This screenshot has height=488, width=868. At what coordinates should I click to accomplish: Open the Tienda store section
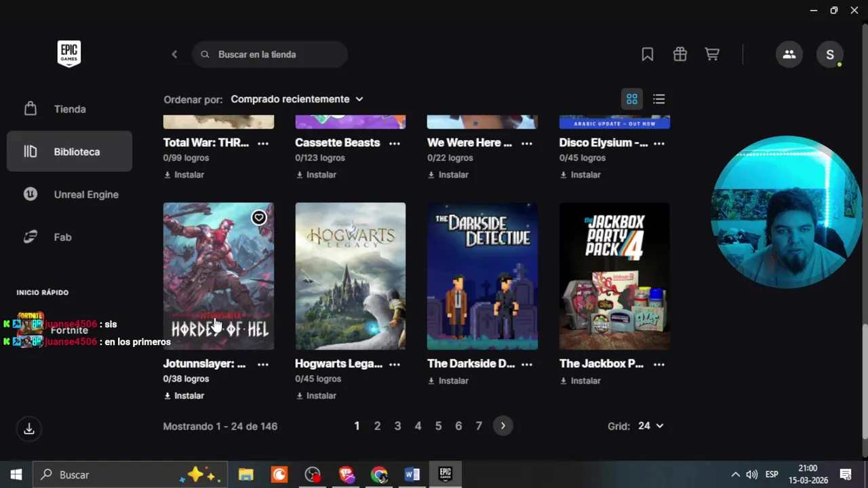(x=69, y=109)
